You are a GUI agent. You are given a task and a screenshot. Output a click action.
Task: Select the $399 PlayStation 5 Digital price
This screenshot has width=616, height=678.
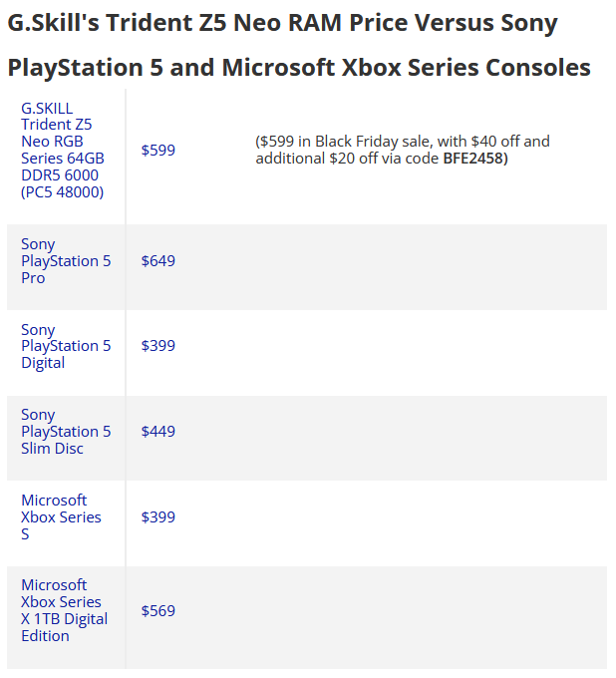click(157, 346)
